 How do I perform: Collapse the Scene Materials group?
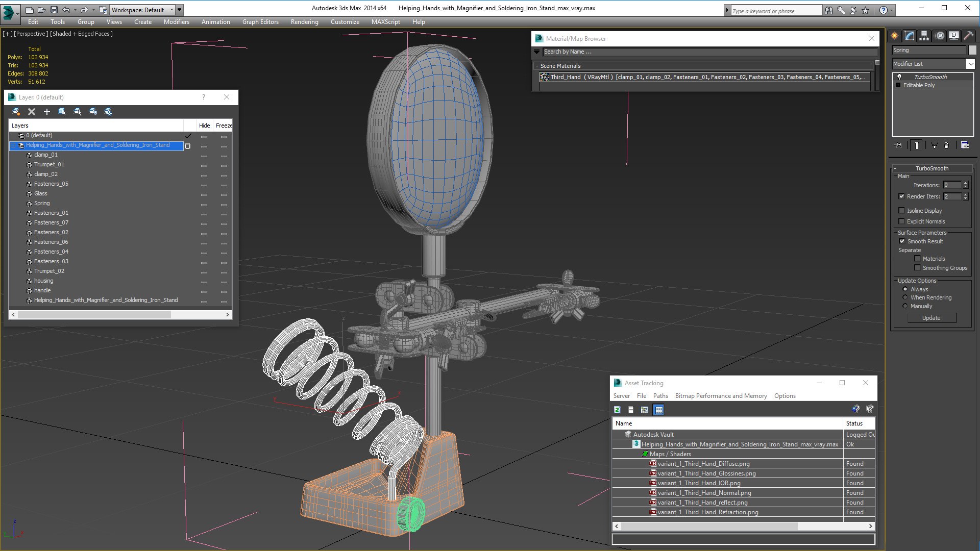[537, 66]
